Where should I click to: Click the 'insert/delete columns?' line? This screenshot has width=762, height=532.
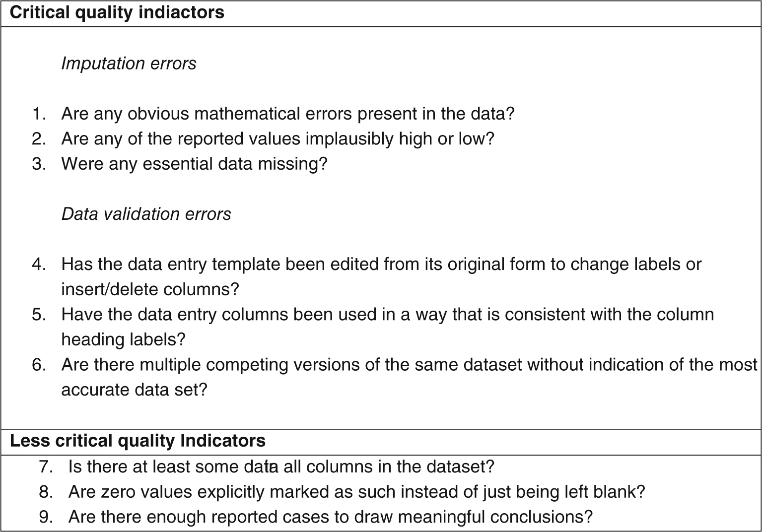pyautogui.click(x=150, y=289)
